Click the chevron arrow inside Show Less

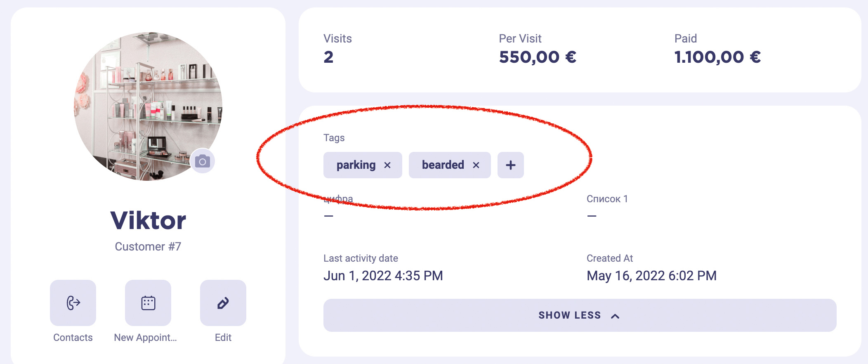point(615,315)
